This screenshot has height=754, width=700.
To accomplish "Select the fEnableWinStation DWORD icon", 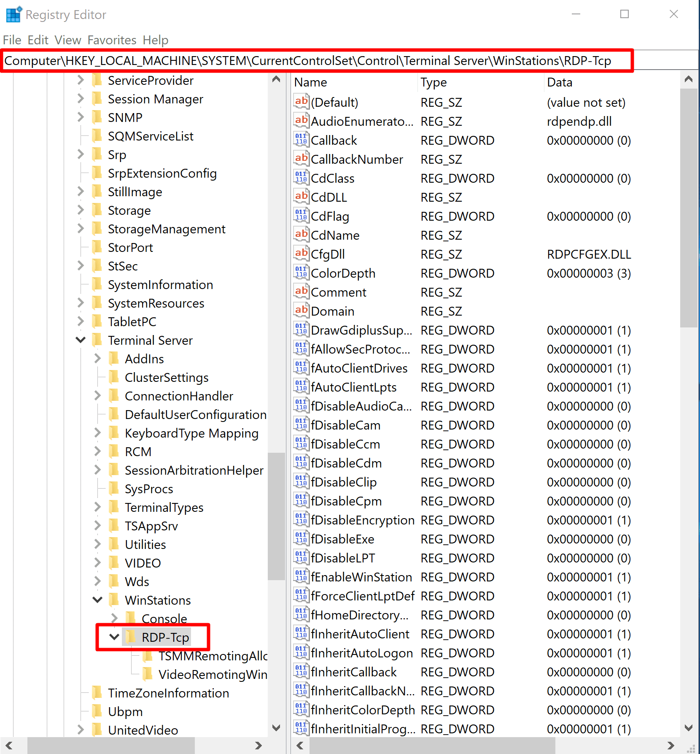I will [301, 577].
